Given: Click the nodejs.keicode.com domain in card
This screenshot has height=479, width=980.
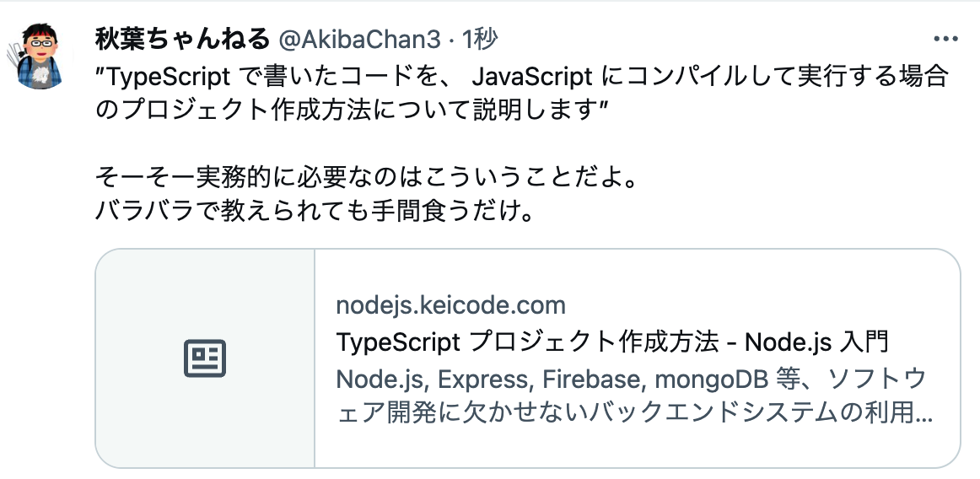Looking at the screenshot, I should (x=450, y=304).
